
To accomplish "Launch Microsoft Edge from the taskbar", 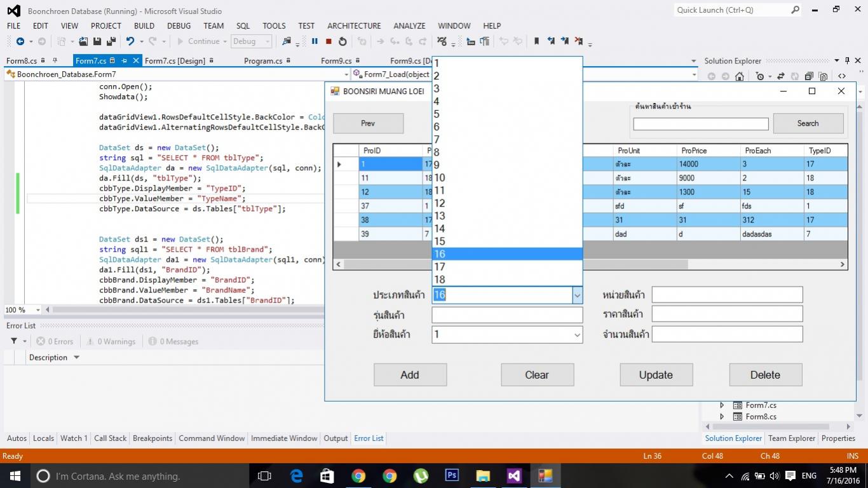I will [296, 476].
